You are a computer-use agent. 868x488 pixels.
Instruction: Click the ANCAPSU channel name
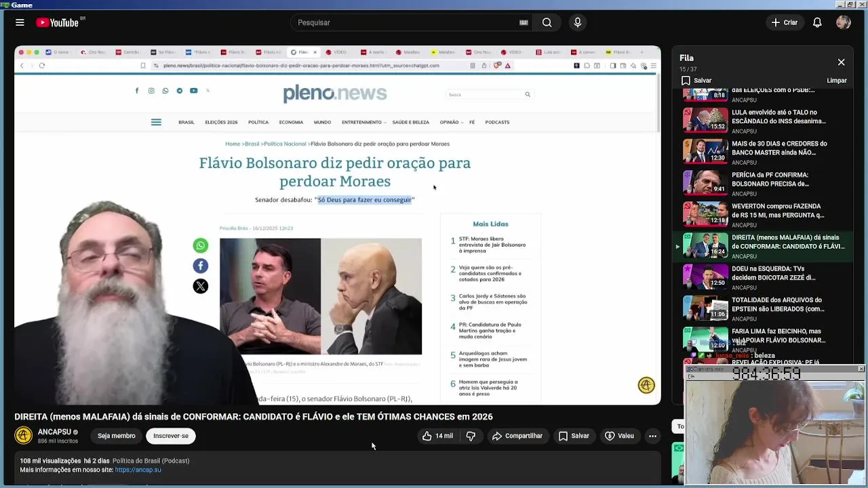tap(54, 432)
